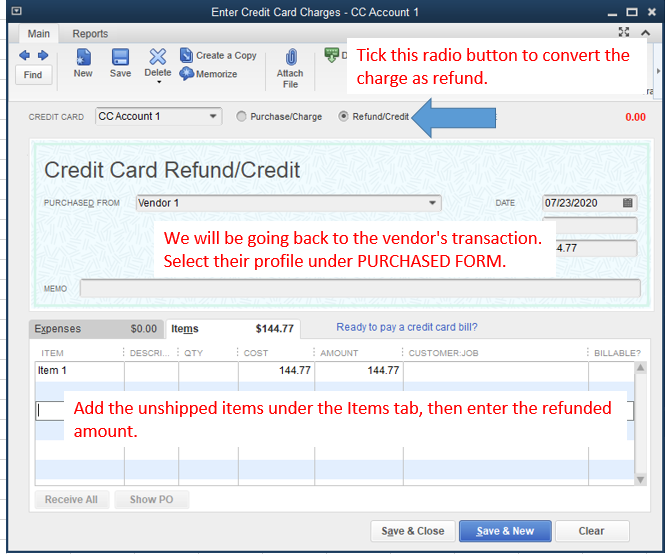Click the QTY column header
The width and height of the screenshot is (665, 554).
coord(193,353)
